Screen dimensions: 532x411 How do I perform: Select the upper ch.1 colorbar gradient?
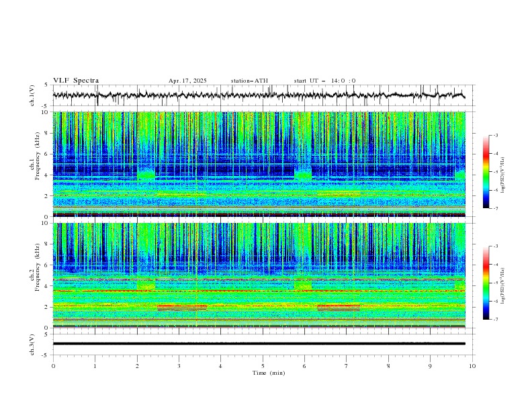pos(486,172)
